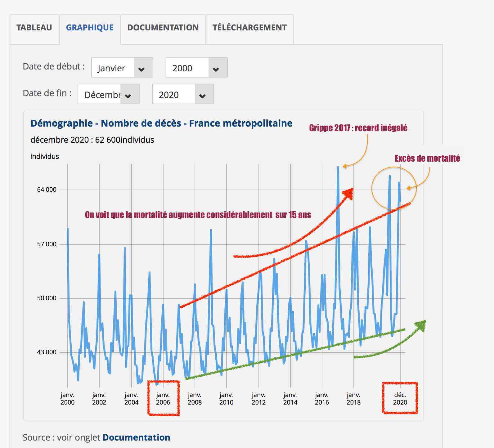494x448 pixels.
Task: Click the 64 000 y-axis label
Action: tap(47, 190)
